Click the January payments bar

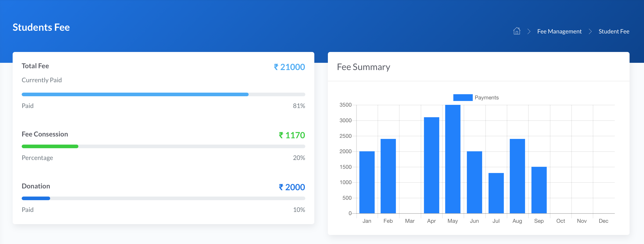367,182
